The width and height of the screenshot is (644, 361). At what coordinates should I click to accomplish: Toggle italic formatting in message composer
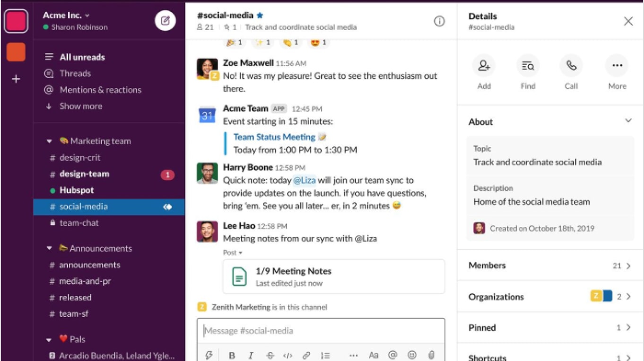click(x=251, y=355)
